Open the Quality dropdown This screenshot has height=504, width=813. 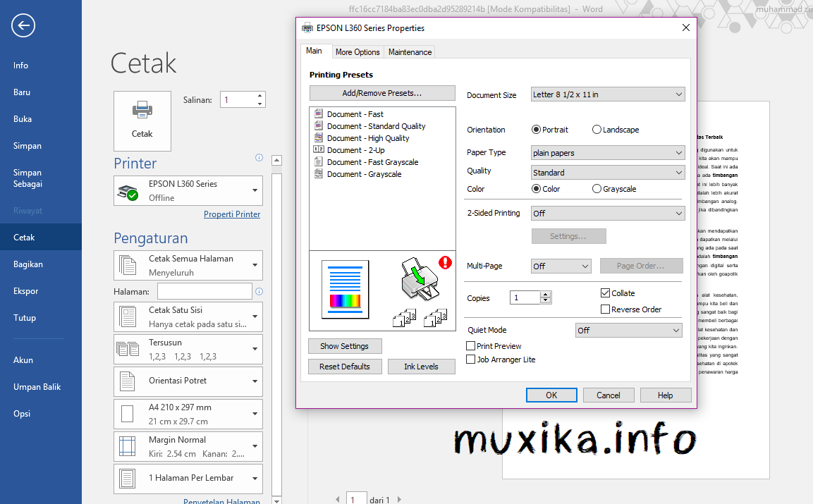click(608, 173)
